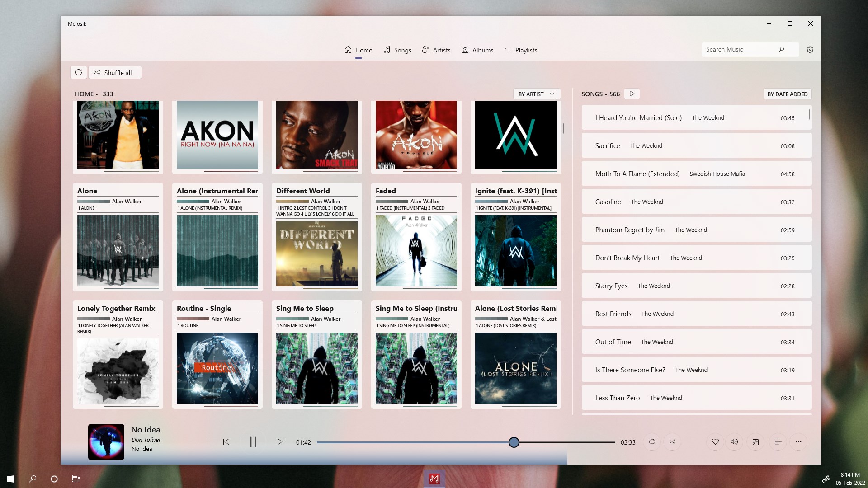Screen dimensions: 868x488
Task: Click Don Toliver artist name in player
Action: point(146,440)
